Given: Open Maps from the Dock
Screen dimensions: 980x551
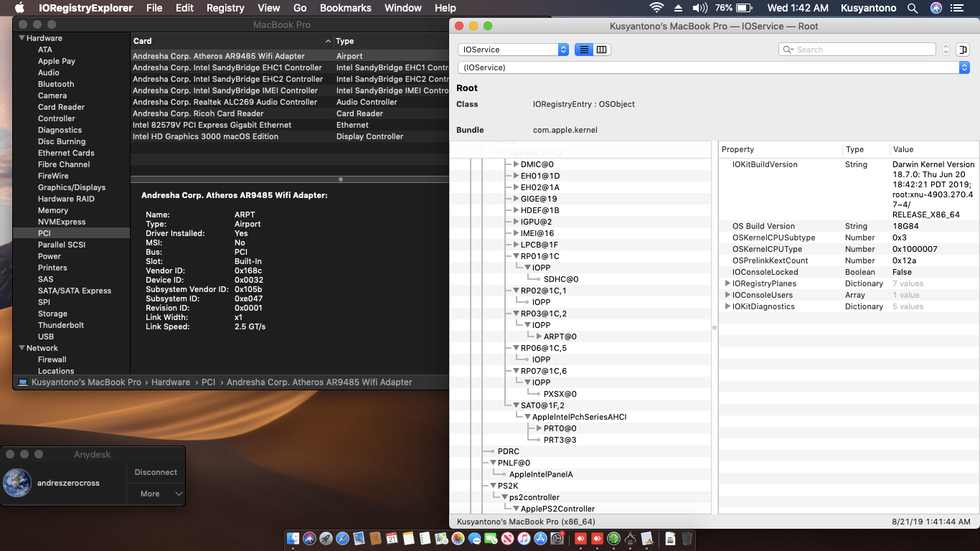Looking at the screenshot, I should click(x=441, y=539).
